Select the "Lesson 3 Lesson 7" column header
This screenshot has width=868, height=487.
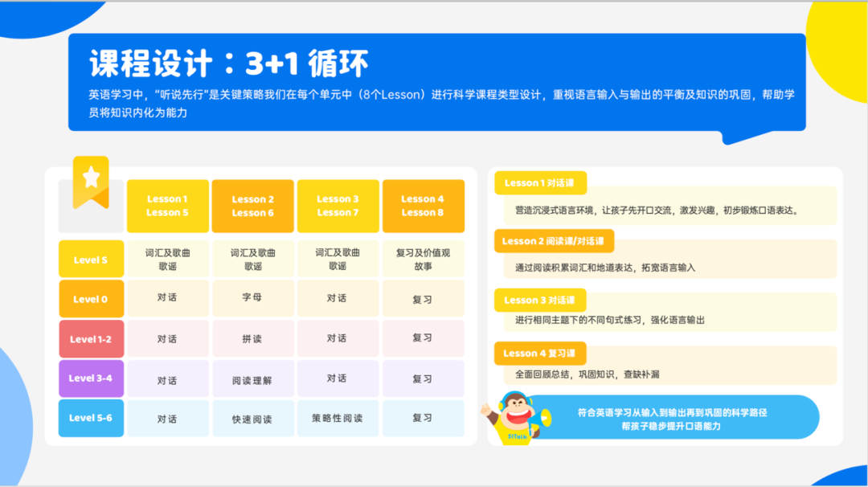pyautogui.click(x=338, y=206)
